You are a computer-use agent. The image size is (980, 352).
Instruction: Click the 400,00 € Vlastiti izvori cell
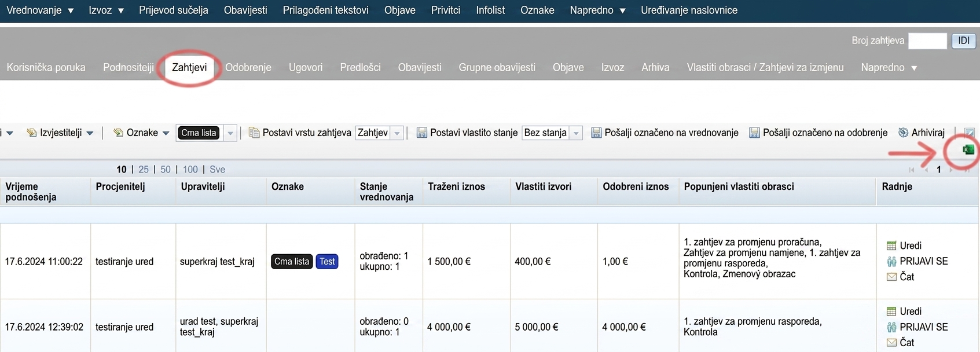point(533,262)
